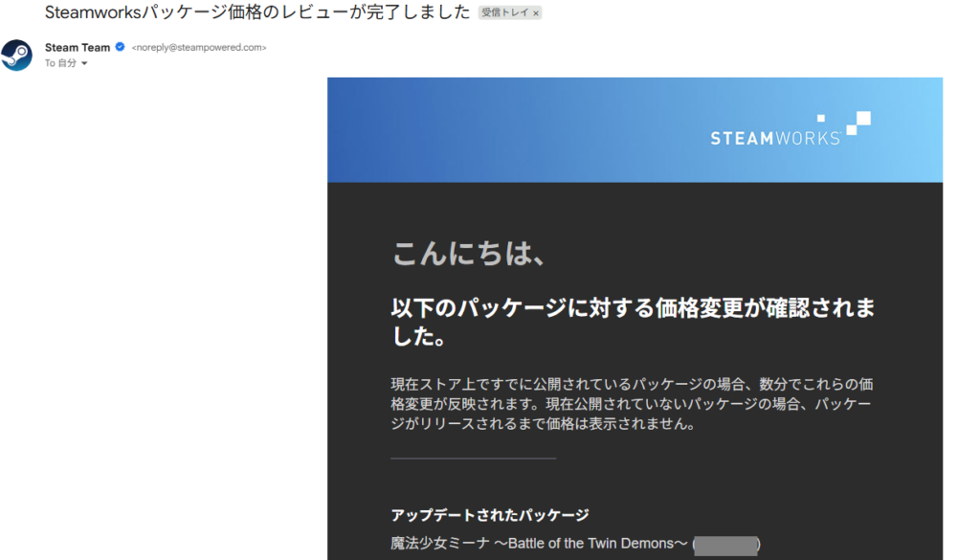The height and width of the screenshot is (560, 980).
Task: Click the こんにちは、 greeting heading
Action: (x=469, y=255)
